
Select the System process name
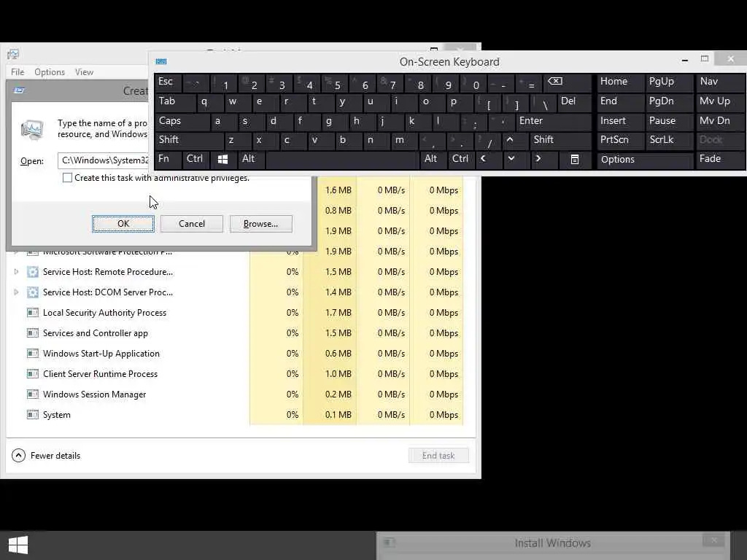pyautogui.click(x=57, y=415)
